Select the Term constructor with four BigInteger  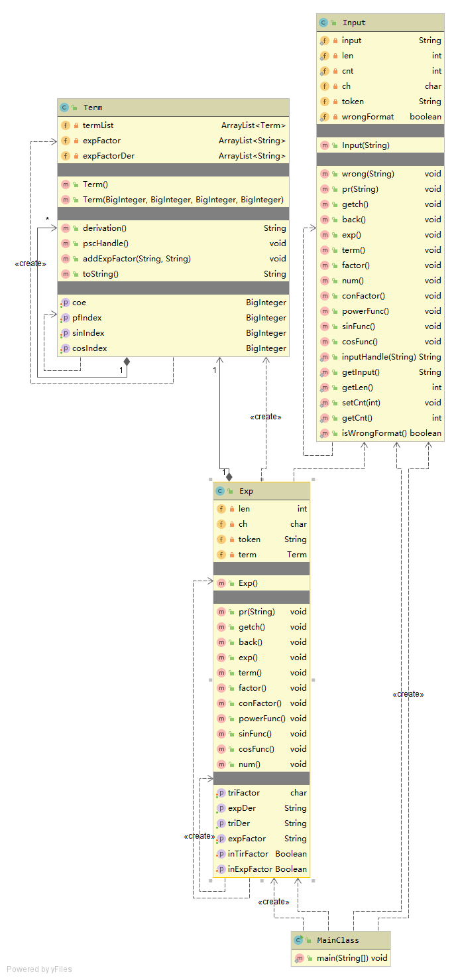173,200
